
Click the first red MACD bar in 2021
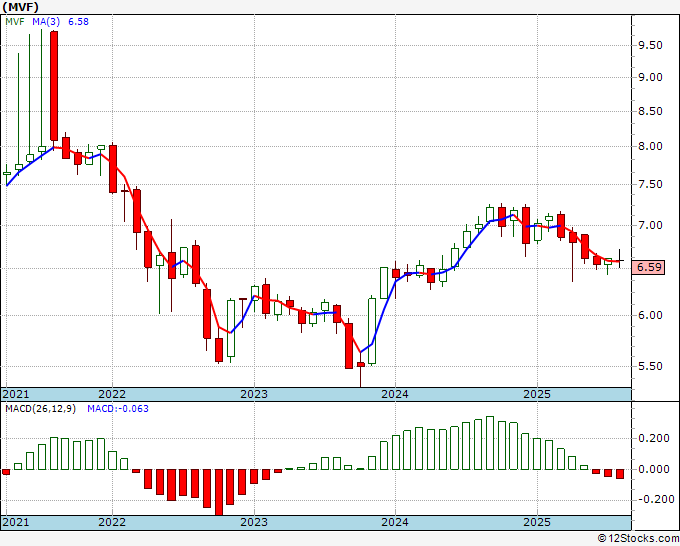click(6, 472)
